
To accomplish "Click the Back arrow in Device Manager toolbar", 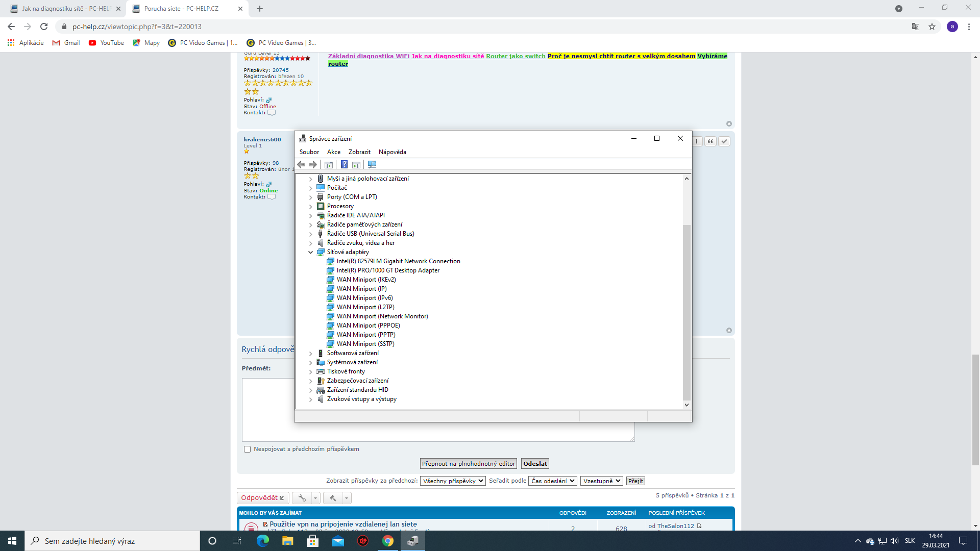I will pyautogui.click(x=301, y=164).
